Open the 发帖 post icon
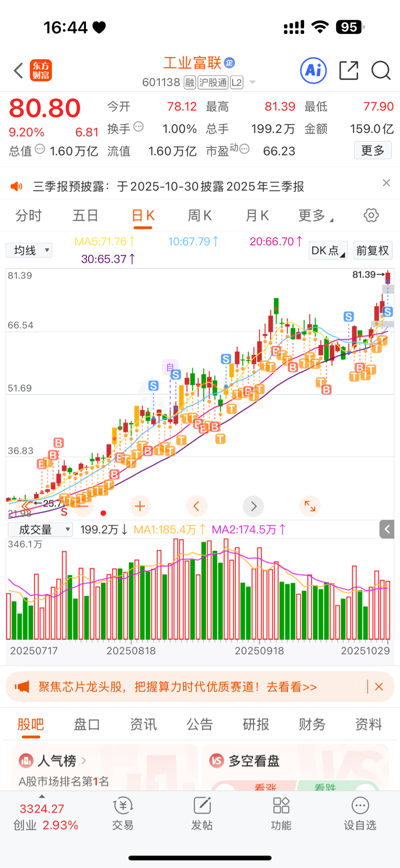Screen dimensions: 400x868 (202, 814)
